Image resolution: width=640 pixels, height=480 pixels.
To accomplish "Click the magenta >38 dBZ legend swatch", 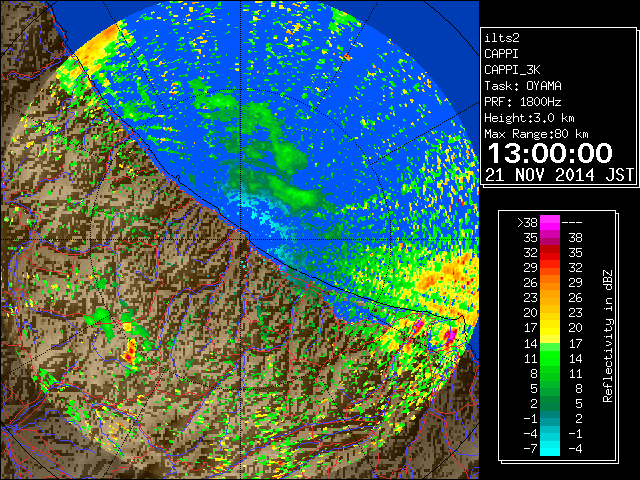I will click(x=550, y=222).
